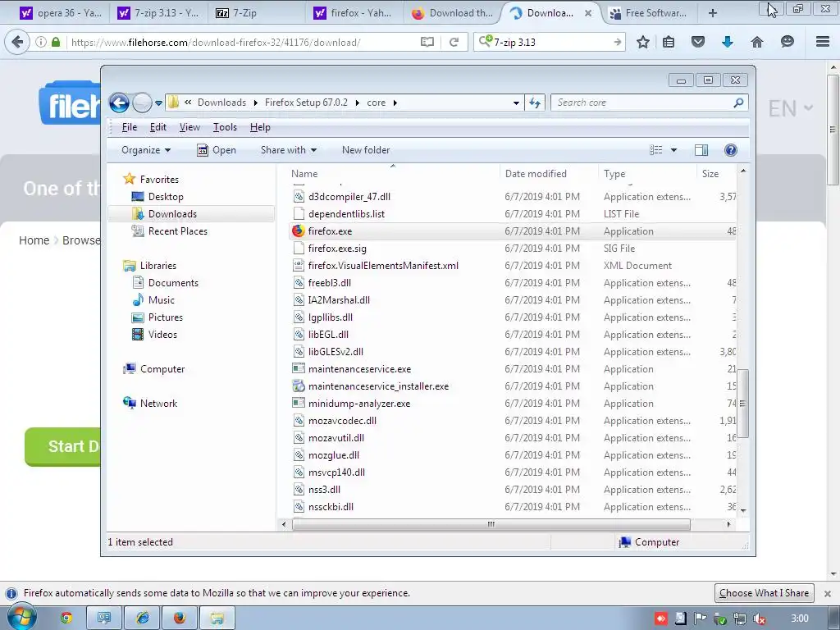Sort by Type column header
Image resolution: width=840 pixels, height=630 pixels.
point(614,174)
